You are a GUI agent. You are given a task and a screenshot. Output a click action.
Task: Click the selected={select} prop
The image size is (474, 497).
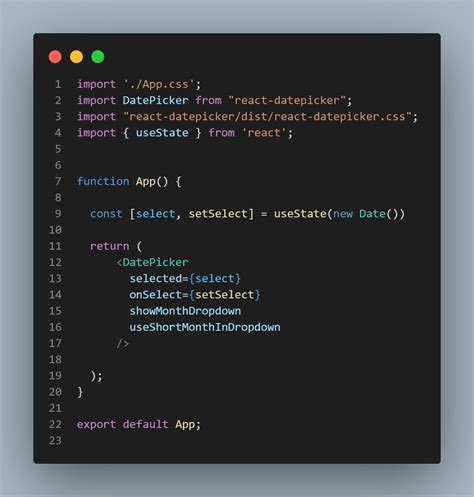tap(185, 279)
